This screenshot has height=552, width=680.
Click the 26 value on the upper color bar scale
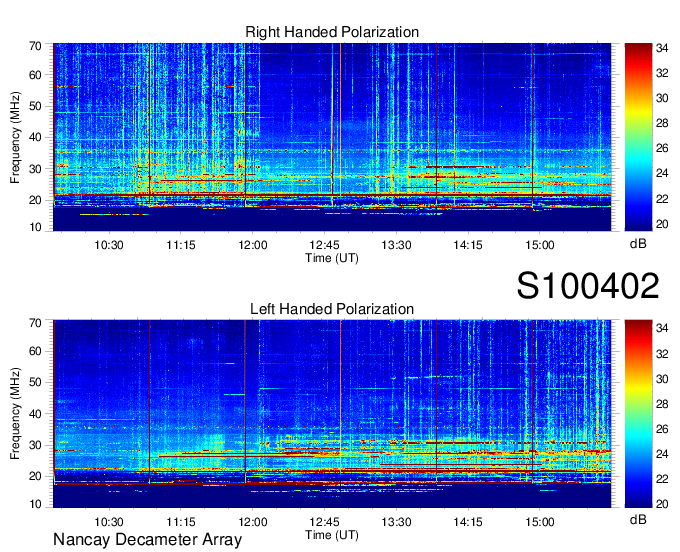pyautogui.click(x=662, y=148)
